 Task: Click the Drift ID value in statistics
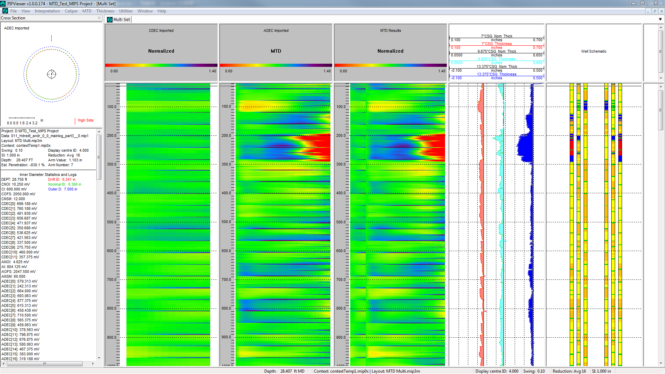[x=62, y=180]
